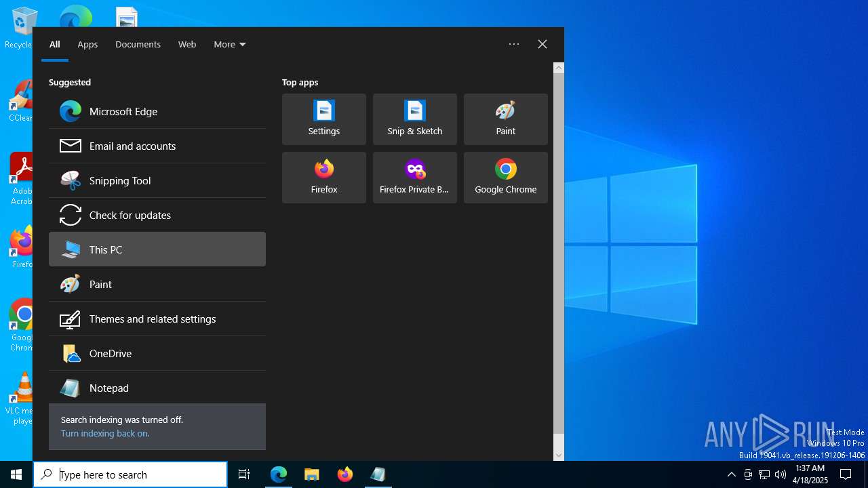
Task: Open the taskbar clock and date
Action: 810,474
